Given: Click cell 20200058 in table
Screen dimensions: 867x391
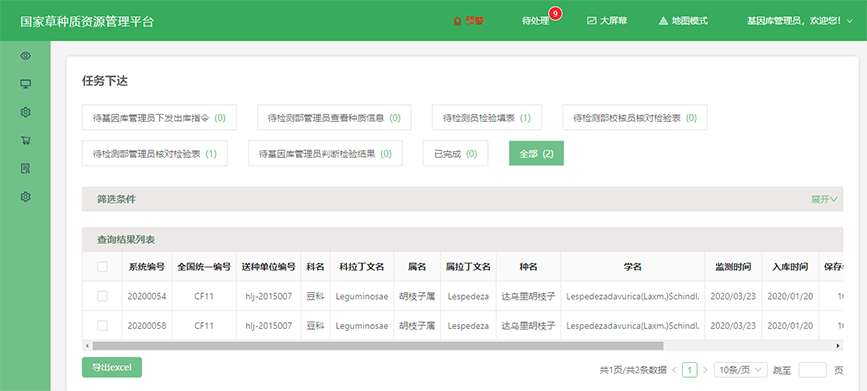Looking at the screenshot, I should [147, 326].
